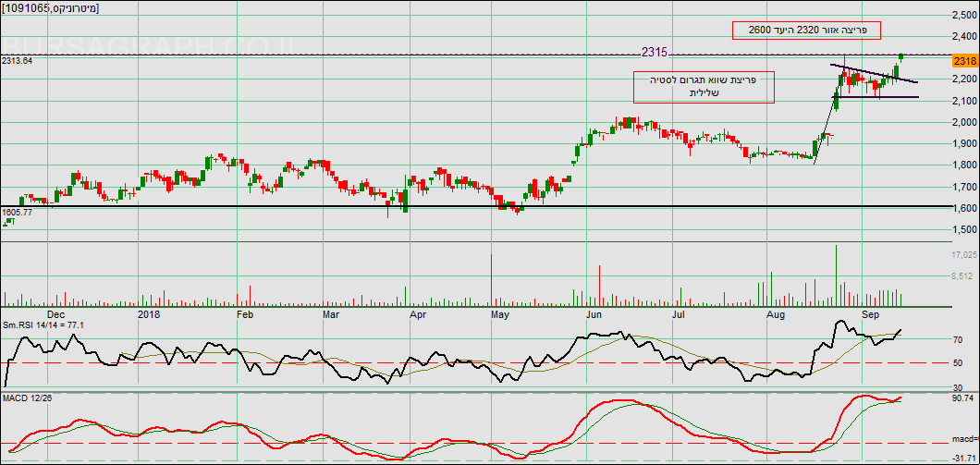
Task: Select the black-bordered false breakout annotation box
Action: [703, 86]
